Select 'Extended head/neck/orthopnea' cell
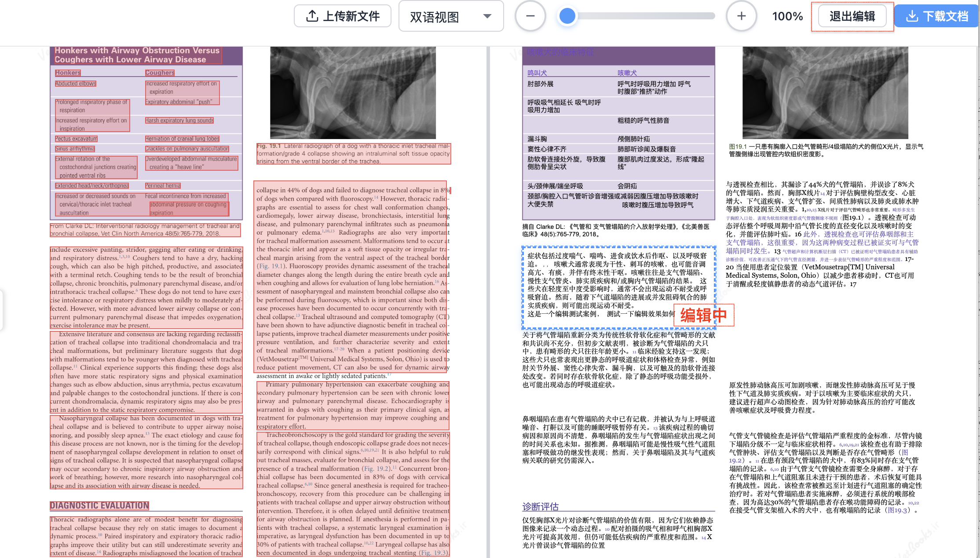The width and height of the screenshot is (980, 558). click(92, 186)
